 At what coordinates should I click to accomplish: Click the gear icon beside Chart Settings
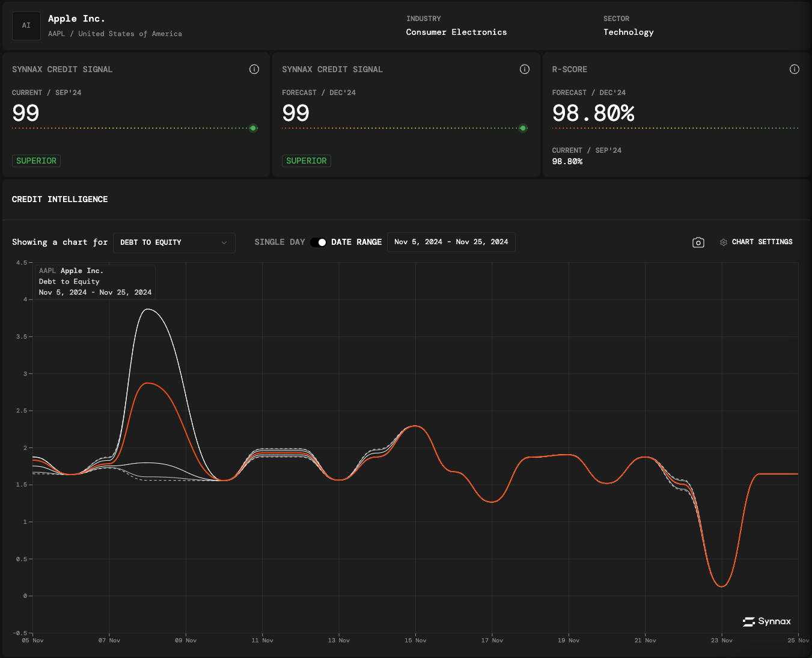(x=724, y=242)
